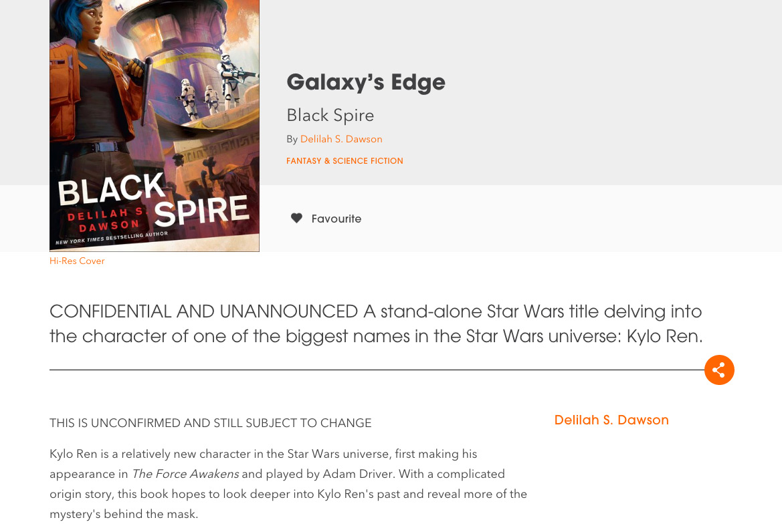Toggle the Favourite label text
Image resolution: width=782 pixels, height=532 pixels.
(x=336, y=219)
